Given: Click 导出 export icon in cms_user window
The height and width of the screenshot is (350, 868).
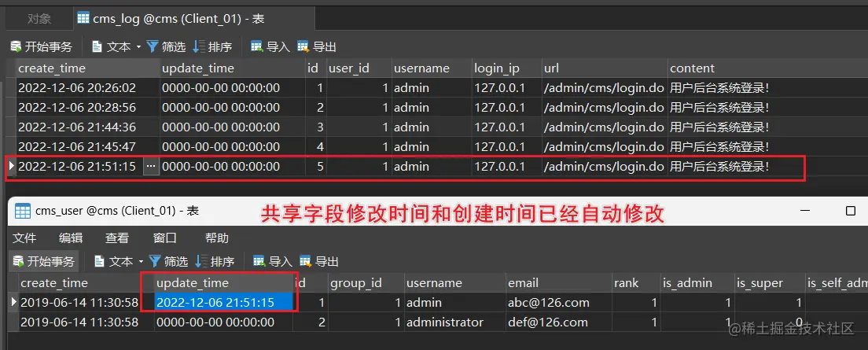Looking at the screenshot, I should click(306, 261).
